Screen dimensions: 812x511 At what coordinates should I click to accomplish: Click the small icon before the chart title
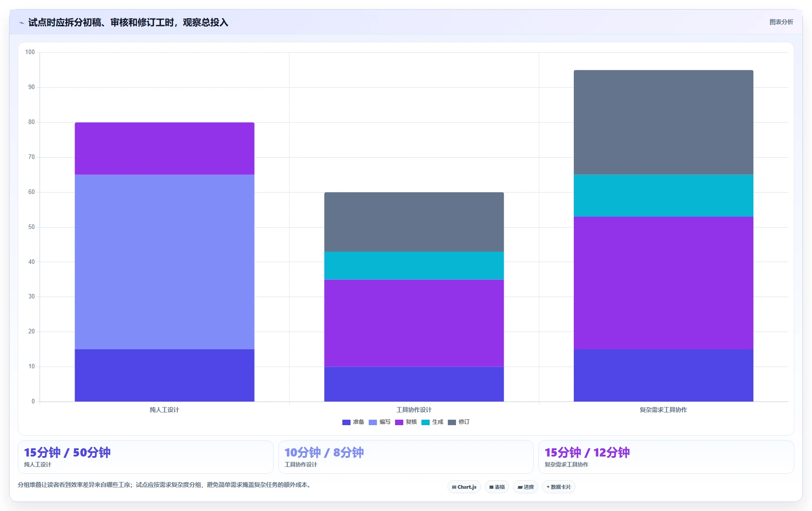(x=21, y=23)
